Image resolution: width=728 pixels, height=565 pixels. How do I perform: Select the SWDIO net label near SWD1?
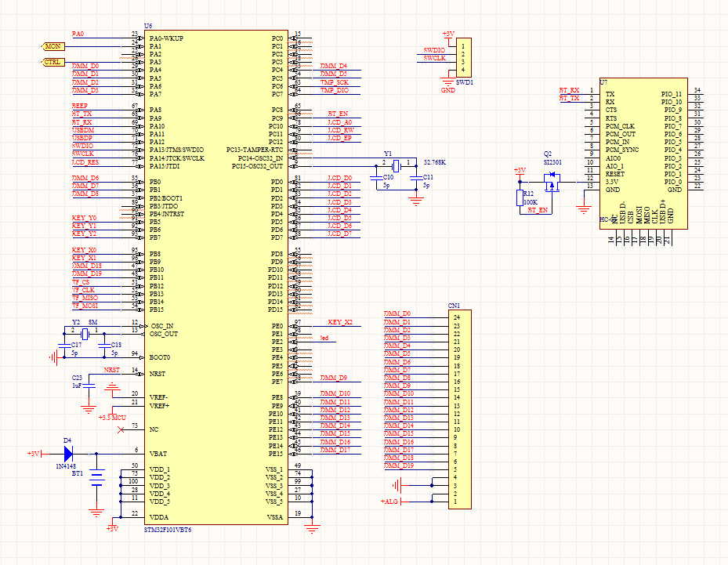[x=433, y=49]
